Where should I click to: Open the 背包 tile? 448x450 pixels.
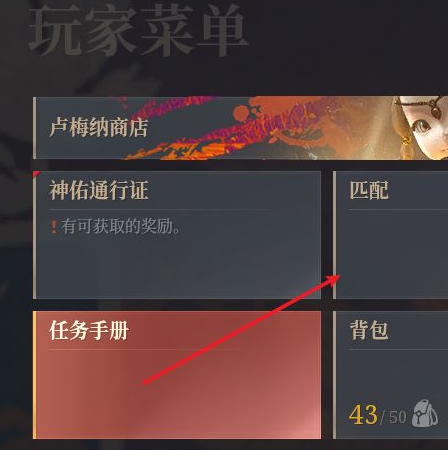tap(390, 375)
